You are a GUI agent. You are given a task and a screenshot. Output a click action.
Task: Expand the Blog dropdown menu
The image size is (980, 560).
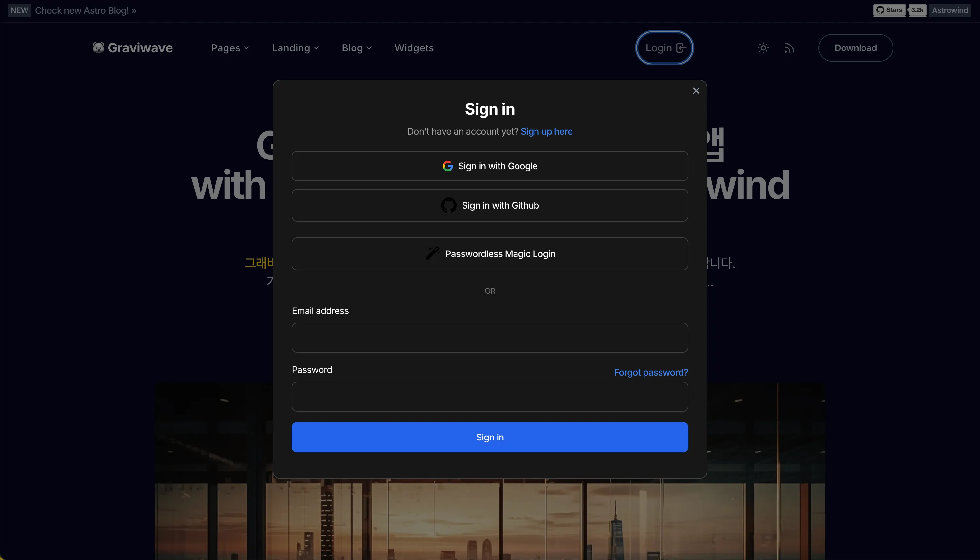tap(357, 48)
